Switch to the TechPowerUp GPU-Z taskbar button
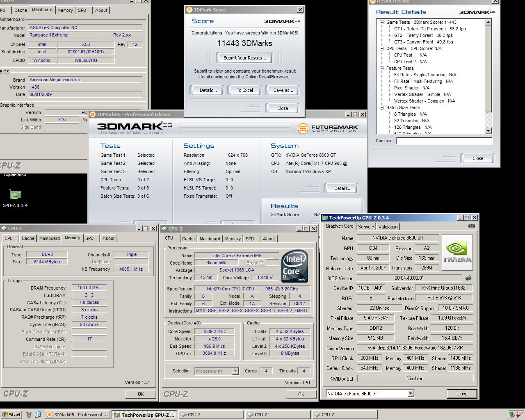Image resolution: width=525 pixels, height=420 pixels. [144, 415]
